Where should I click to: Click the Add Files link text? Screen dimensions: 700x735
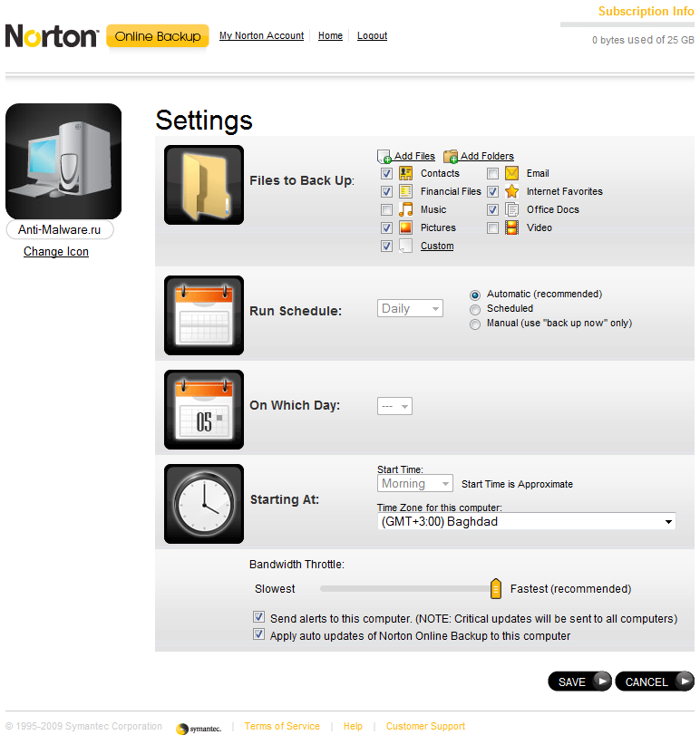(414, 156)
